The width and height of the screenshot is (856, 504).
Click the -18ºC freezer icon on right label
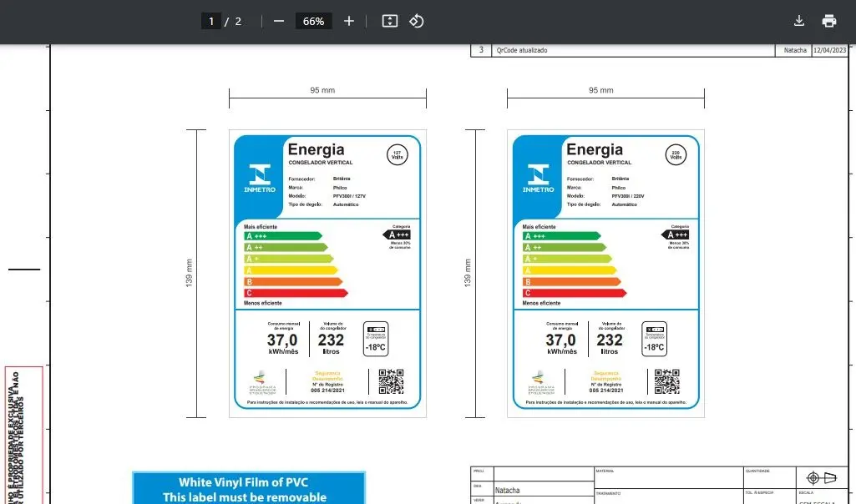point(654,339)
